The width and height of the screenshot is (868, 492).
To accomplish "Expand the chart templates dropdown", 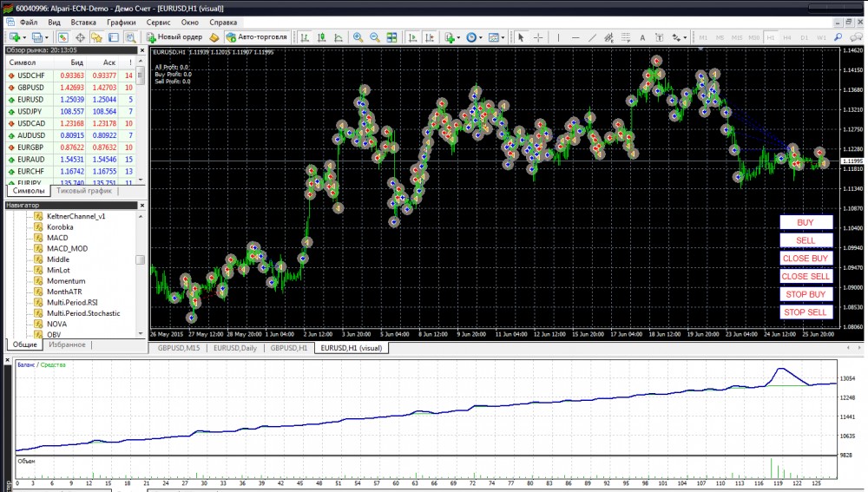I will [502, 37].
